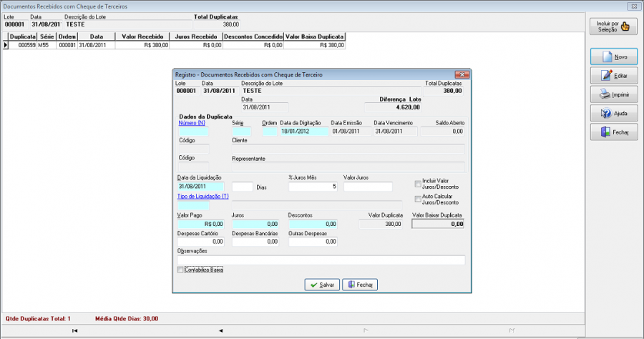
Task: Click Diferença Lote value 4.620,00
Action: coord(393,107)
